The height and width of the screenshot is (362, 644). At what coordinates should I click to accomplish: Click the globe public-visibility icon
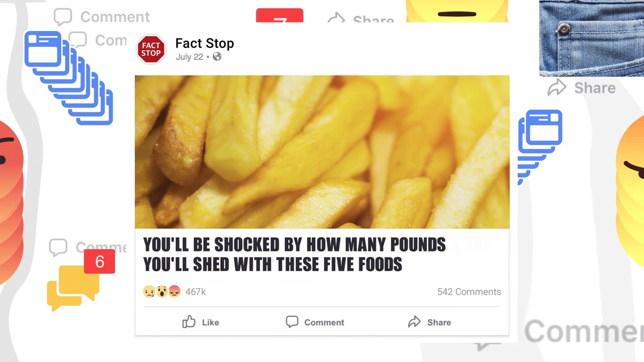click(217, 56)
